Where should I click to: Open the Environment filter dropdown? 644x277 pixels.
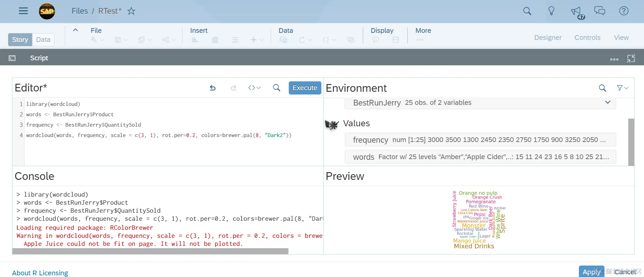pos(623,88)
